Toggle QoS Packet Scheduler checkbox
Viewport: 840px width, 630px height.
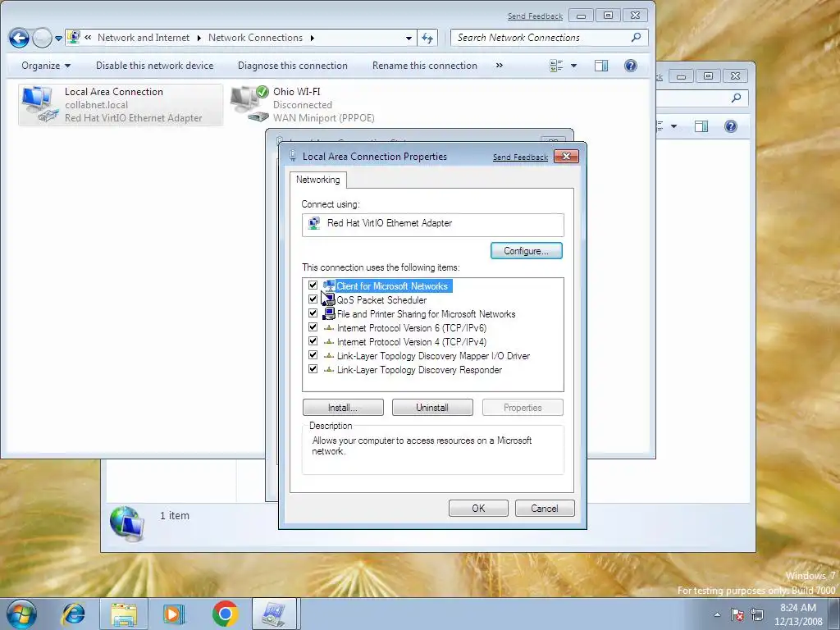point(313,299)
